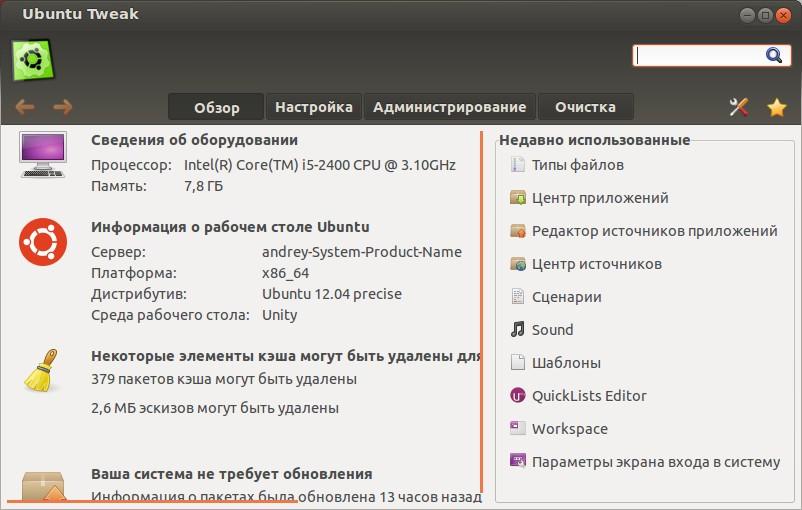
Task: Open the Администрирование tab
Action: (x=449, y=107)
